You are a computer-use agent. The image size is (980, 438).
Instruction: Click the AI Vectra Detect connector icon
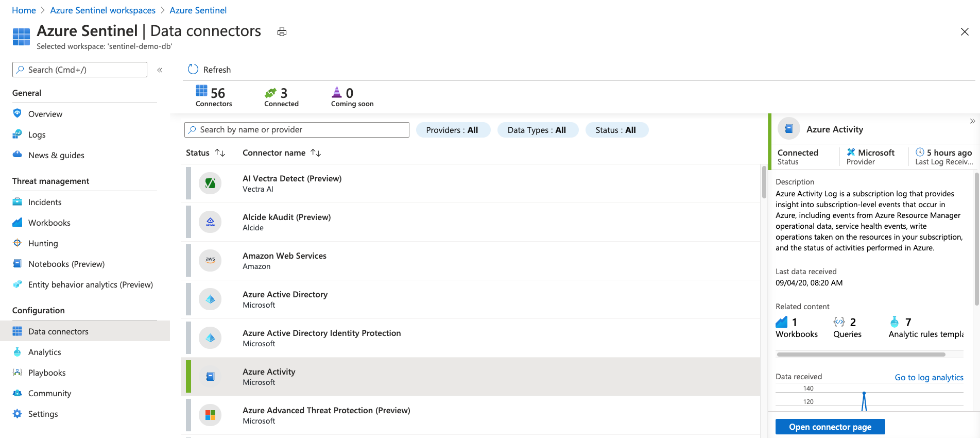[210, 183]
